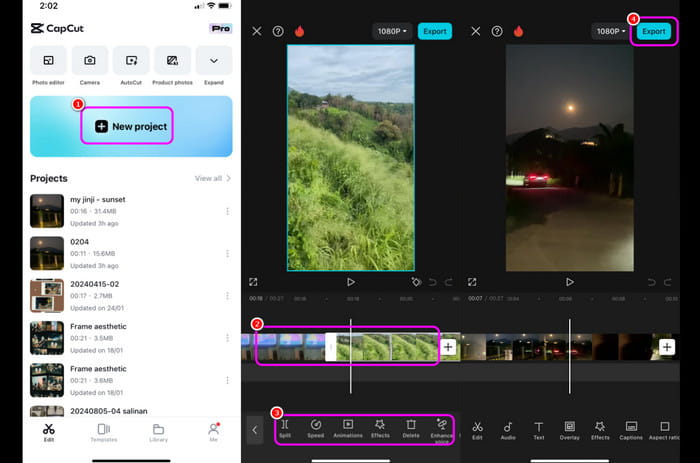Expand right editor preview to fullscreen
The height and width of the screenshot is (463, 700).
coord(472,282)
